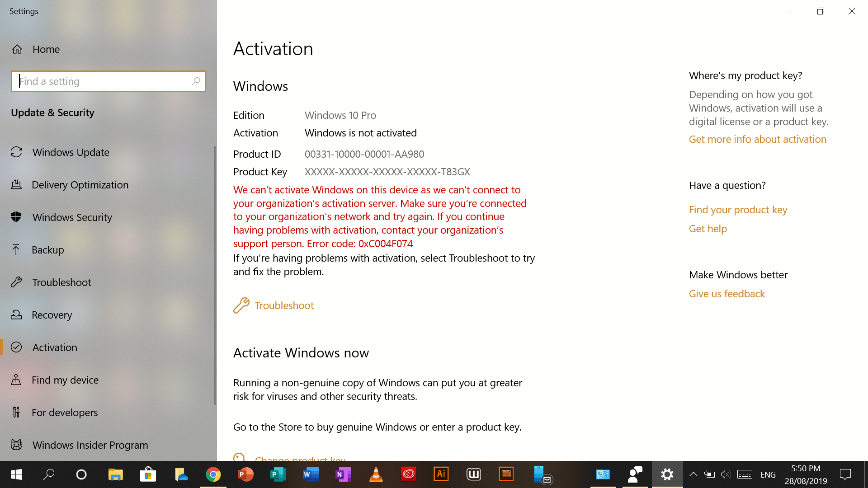
Task: Click the Find my device icon
Action: [16, 380]
